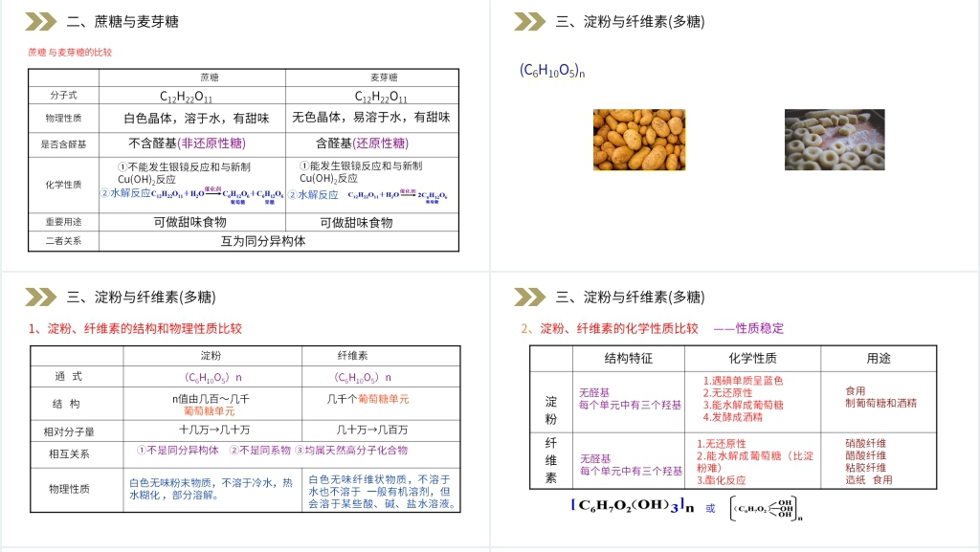Select the 结构特征 column header
Screen dimensions: 980x552
coord(628,358)
